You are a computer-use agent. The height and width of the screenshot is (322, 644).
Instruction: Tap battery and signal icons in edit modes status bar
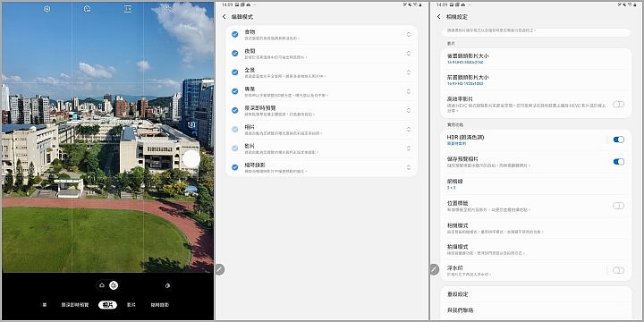click(412, 4)
